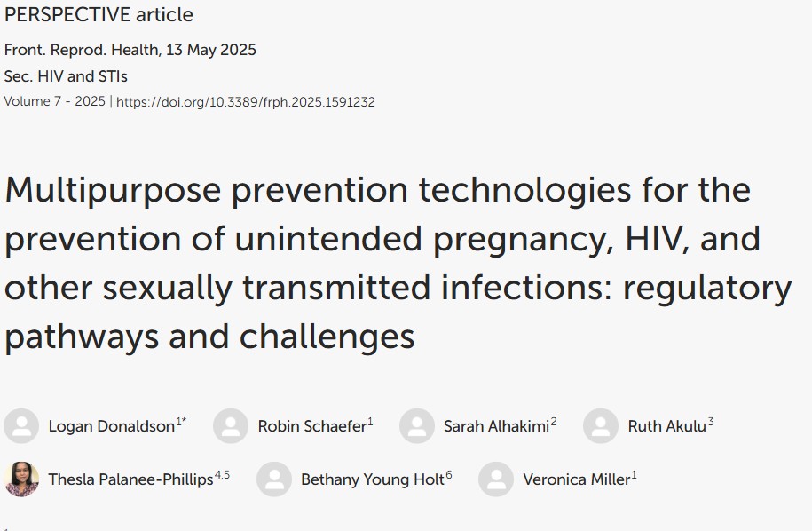Viewport: 812px width, 531px height.
Task: Open author name Thesla Palanee-Phillips
Action: 130,479
